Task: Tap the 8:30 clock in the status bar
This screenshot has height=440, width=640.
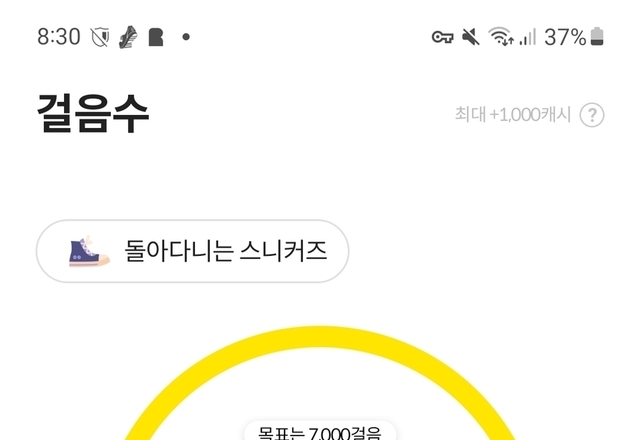Action: click(59, 37)
